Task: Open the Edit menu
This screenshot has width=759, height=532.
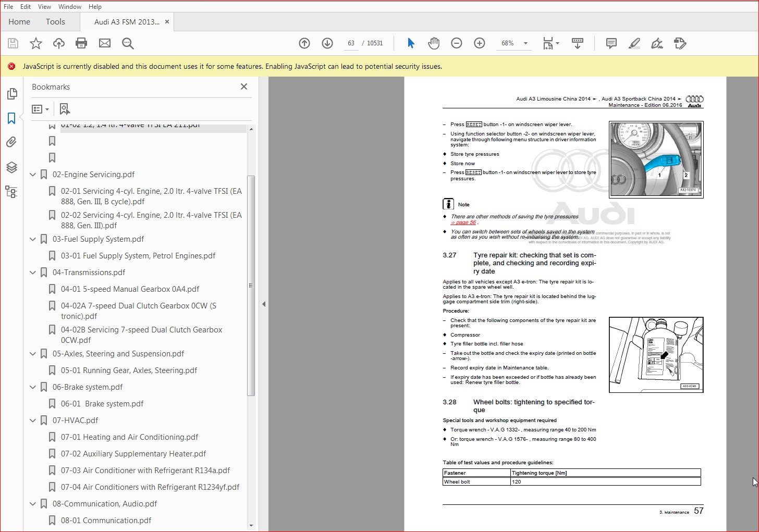Action: tap(26, 7)
